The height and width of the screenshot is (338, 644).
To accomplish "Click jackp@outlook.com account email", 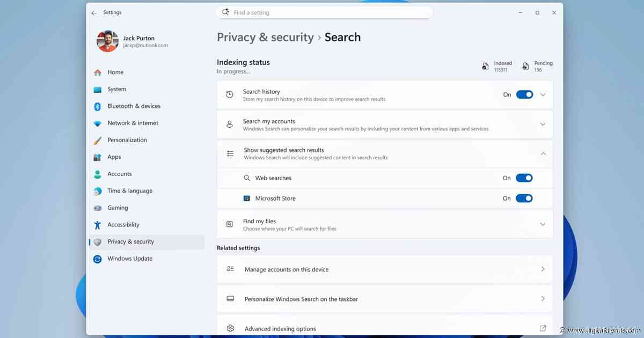I will (145, 46).
